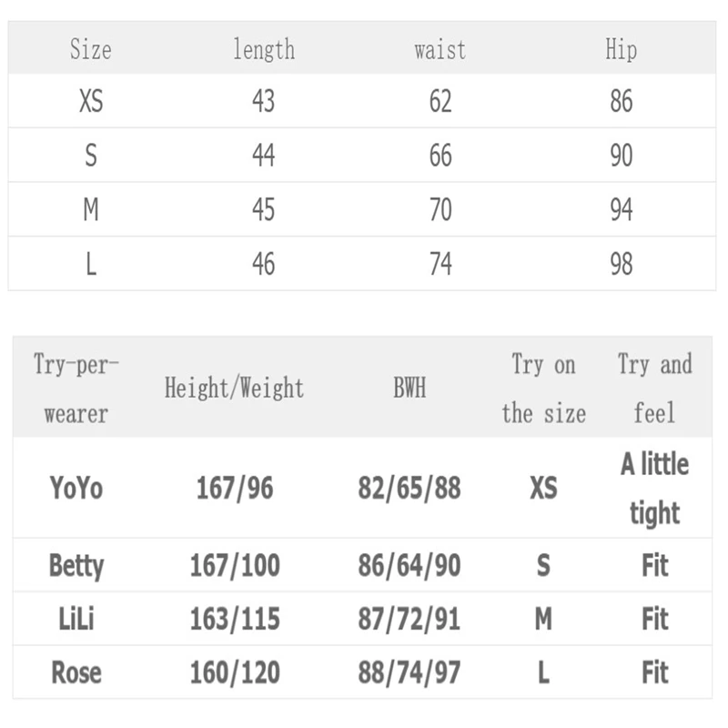Screen dimensions: 728x728
Task: Click the "Height/Weight" header cell
Action: 234,389
